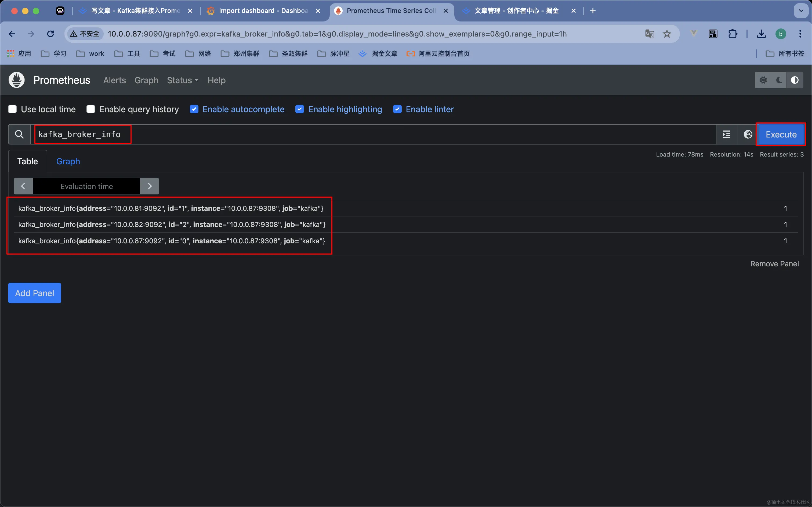Image resolution: width=812 pixels, height=507 pixels.
Task: Click the kafka_broker_info expression input
Action: click(373, 135)
